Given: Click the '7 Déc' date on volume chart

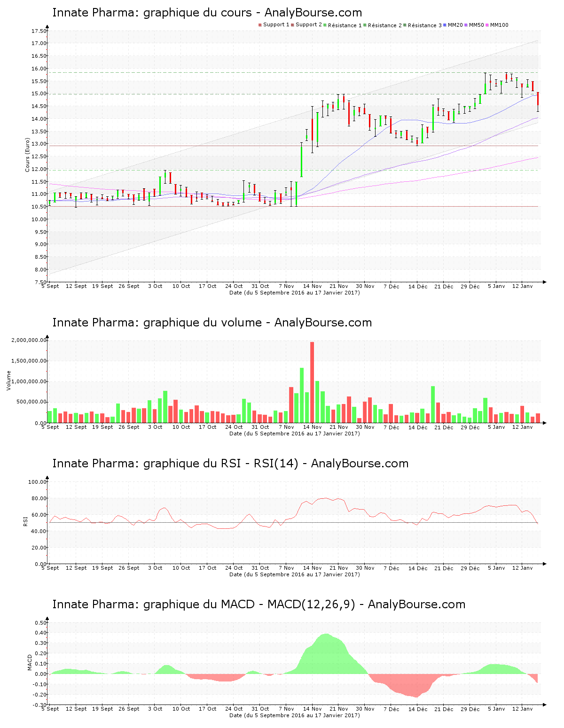Looking at the screenshot, I should 391,427.
